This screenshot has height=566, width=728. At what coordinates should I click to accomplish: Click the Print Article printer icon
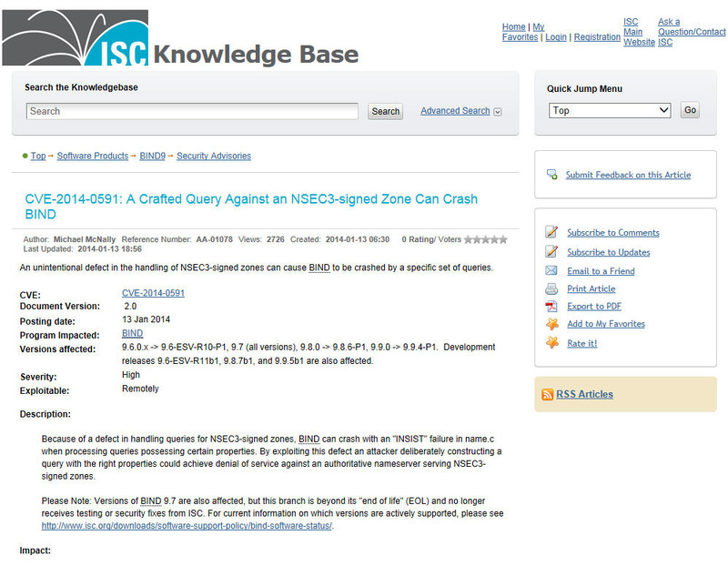coord(551,288)
